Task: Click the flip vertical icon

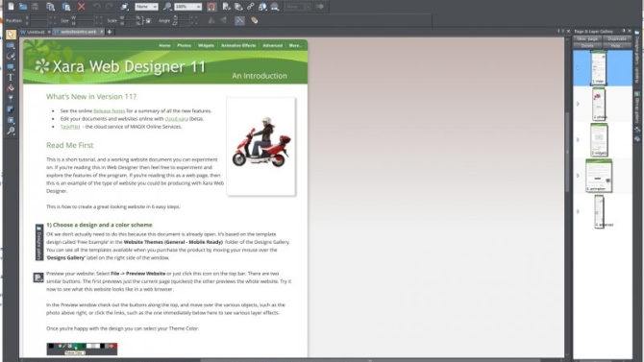Action: (x=223, y=20)
